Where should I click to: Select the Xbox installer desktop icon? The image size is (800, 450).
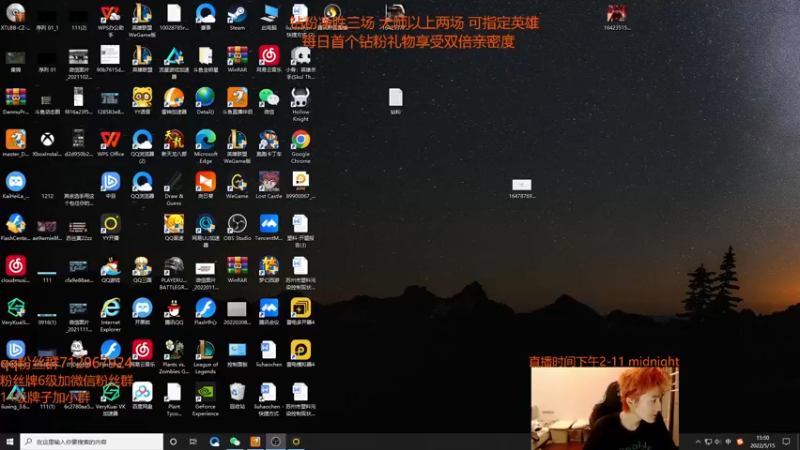pyautogui.click(x=47, y=143)
